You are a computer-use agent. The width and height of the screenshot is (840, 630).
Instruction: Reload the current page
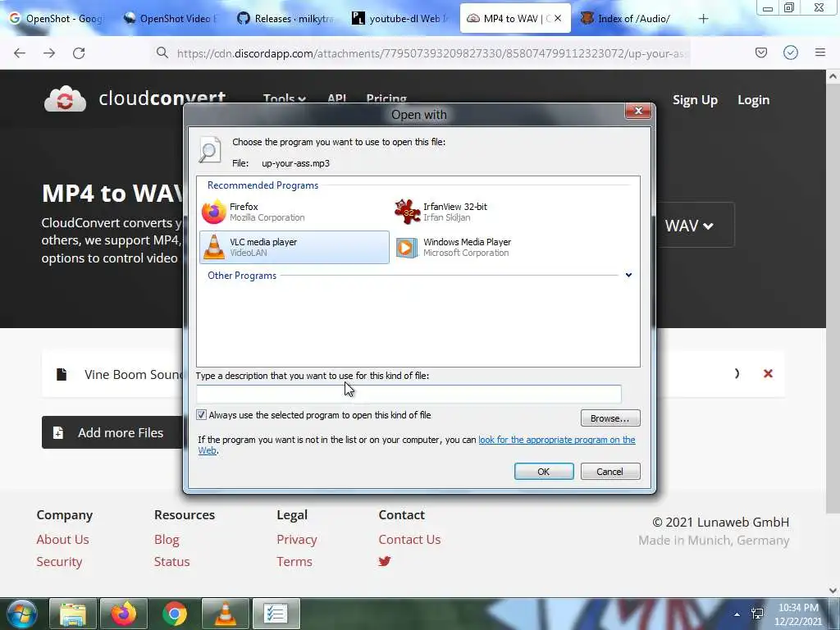tap(79, 52)
